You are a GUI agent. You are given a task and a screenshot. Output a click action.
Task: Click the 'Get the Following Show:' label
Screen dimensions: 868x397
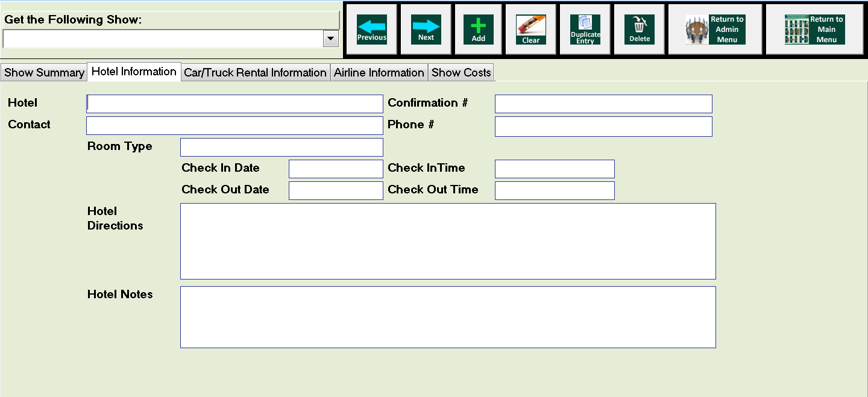[73, 20]
